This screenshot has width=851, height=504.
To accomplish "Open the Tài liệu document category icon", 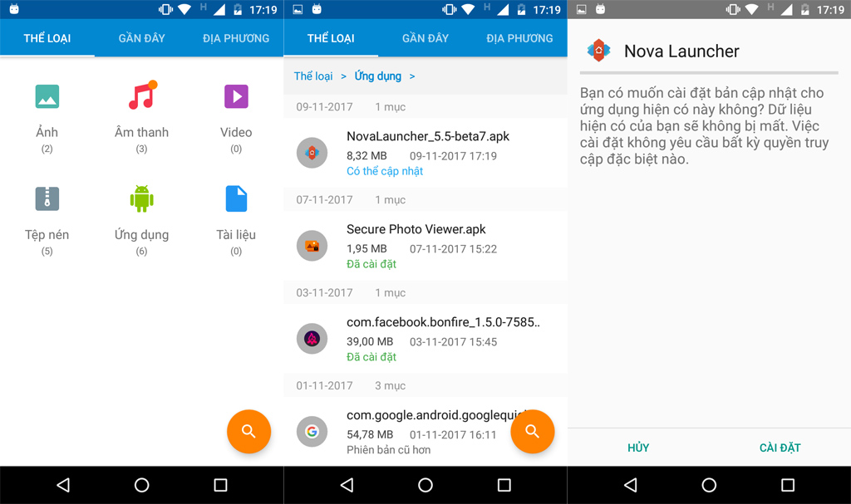I will click(236, 198).
